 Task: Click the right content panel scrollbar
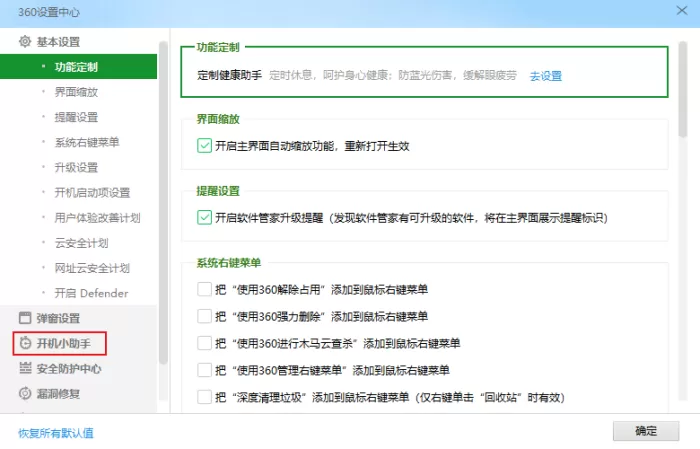pos(682,89)
